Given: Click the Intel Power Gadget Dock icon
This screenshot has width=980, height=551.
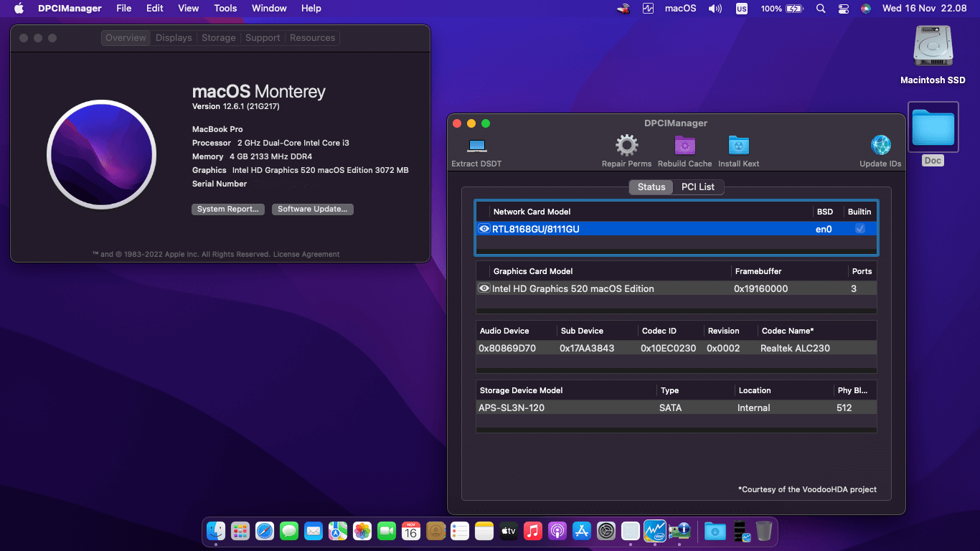Looking at the screenshot, I should [655, 531].
